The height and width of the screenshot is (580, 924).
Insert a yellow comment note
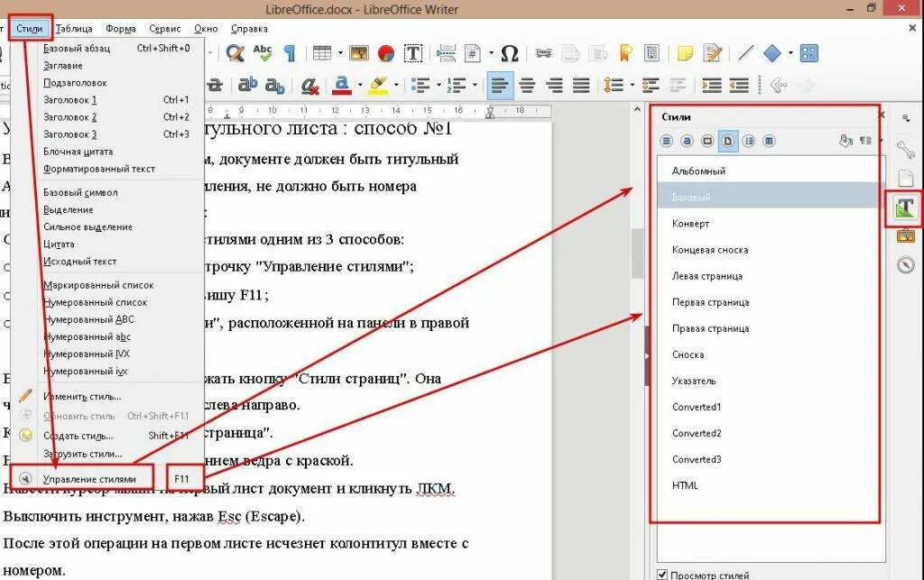[685, 53]
